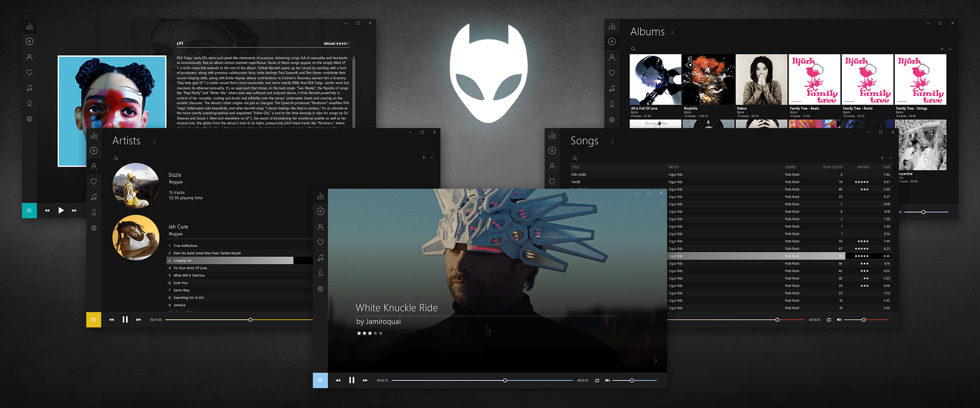The width and height of the screenshot is (980, 408).
Task: Pause playback in Artists window player
Action: [x=125, y=320]
